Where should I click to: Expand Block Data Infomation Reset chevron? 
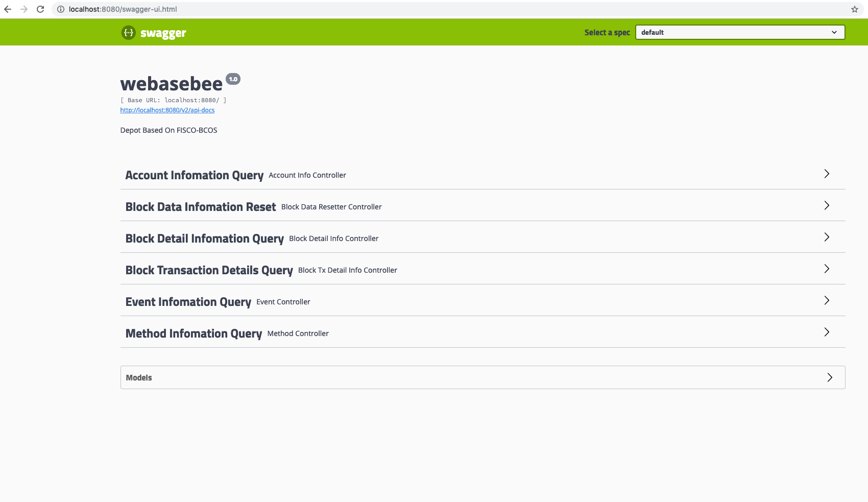[826, 206]
